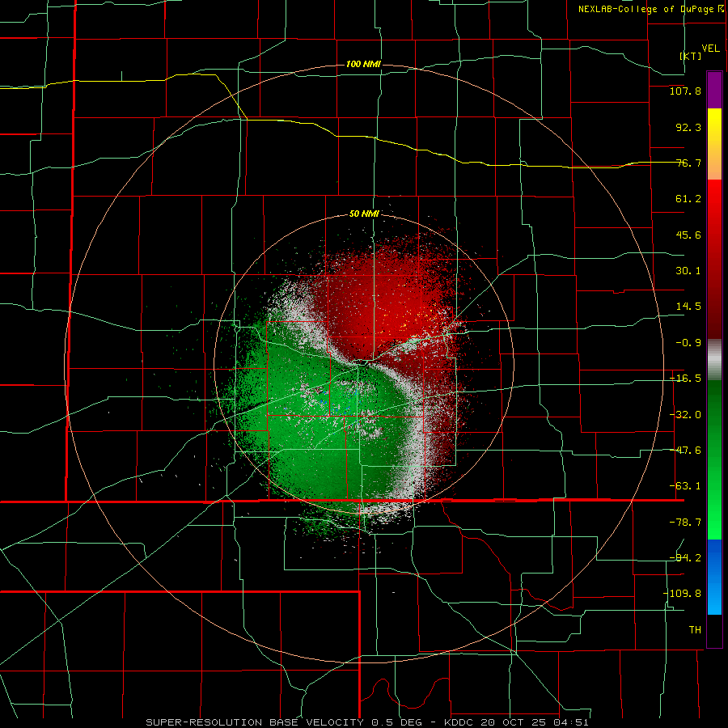Click the -94.2 velocity scale value

click(685, 557)
